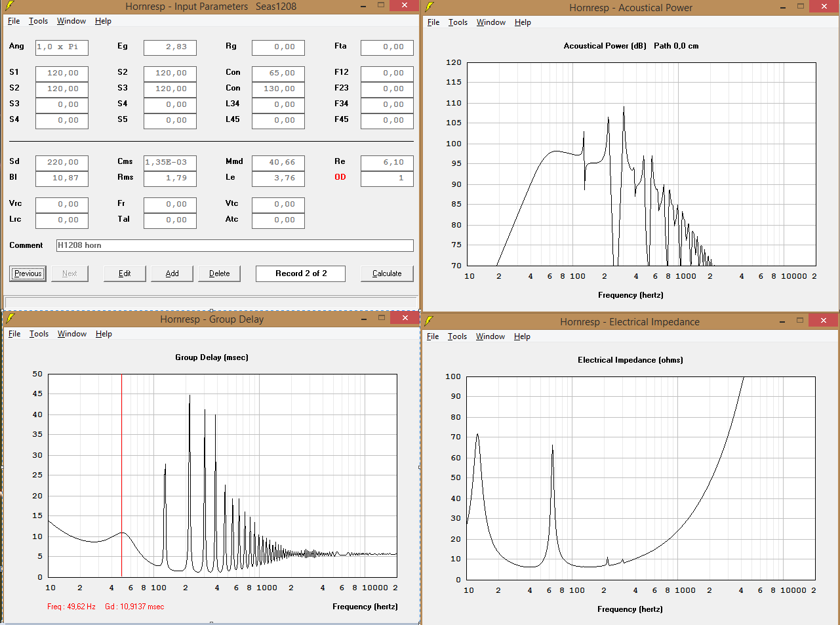Click the Lrc input field
This screenshot has width=840, height=625.
pyautogui.click(x=62, y=220)
